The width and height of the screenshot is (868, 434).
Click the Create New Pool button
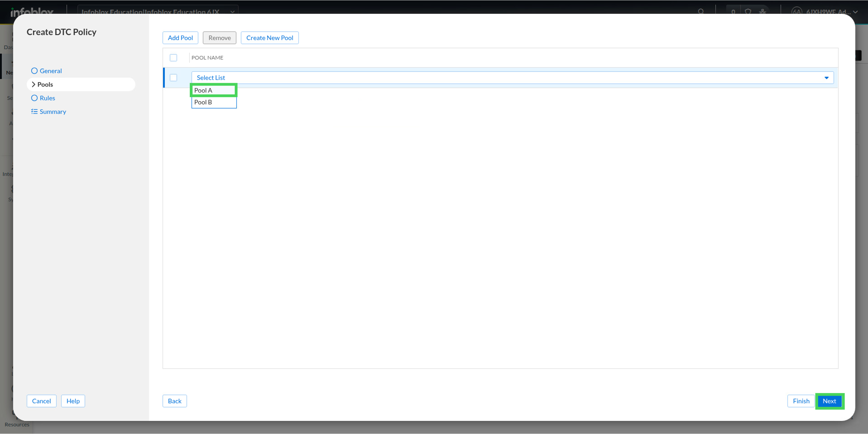tap(269, 38)
